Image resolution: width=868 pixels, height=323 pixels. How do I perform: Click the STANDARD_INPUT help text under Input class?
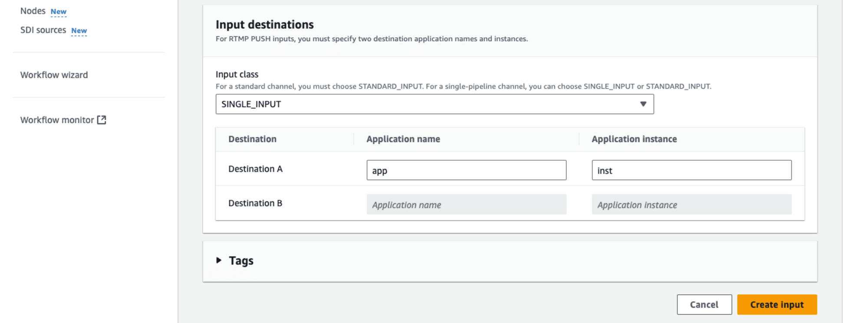tap(463, 86)
